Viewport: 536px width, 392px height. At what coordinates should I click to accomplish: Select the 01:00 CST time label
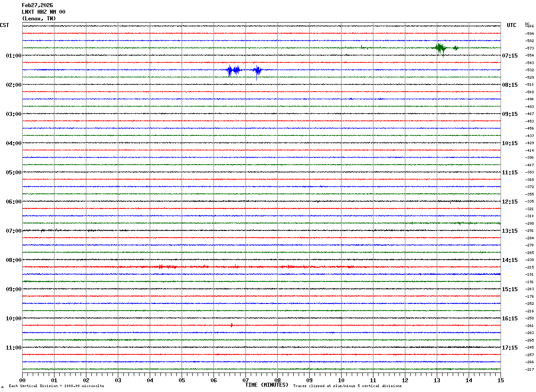click(x=13, y=56)
